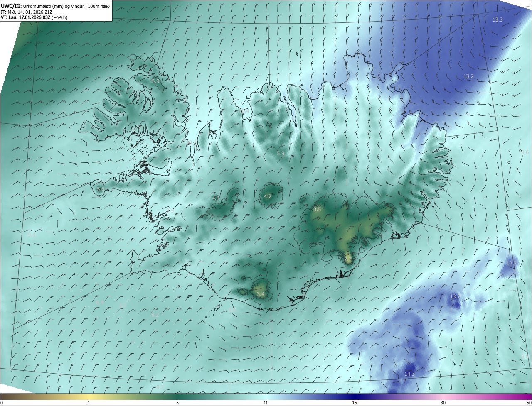Click the 9.4 value west of Iceland
This screenshot has height=406, width=532.
click(x=32, y=235)
